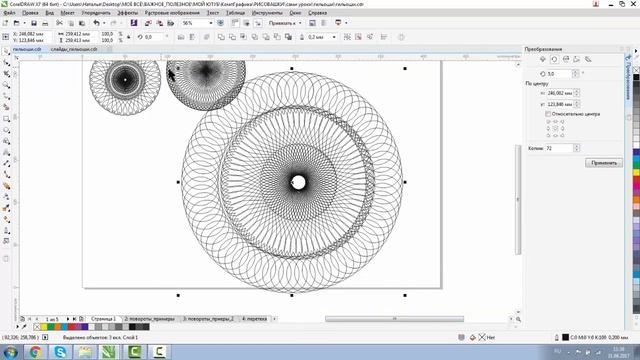The height and width of the screenshot is (360, 640).
Task: Check the top-right anchor point box
Action: click(562, 122)
